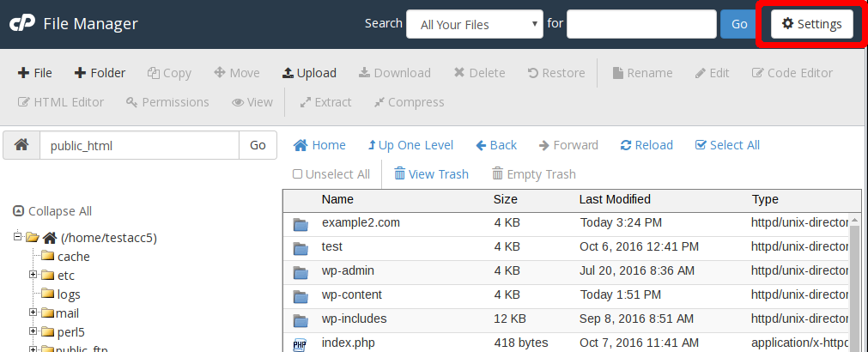Click the cPanel logo icon
Screen dimensions: 868x352
point(21,24)
